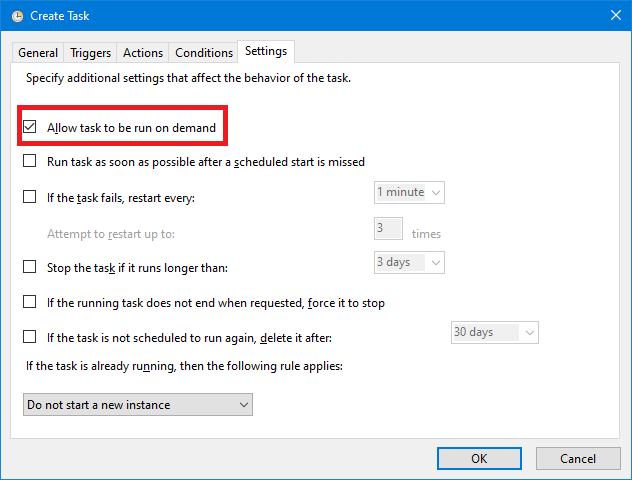Check If the task fails restart every
632x480 pixels.
(29, 197)
